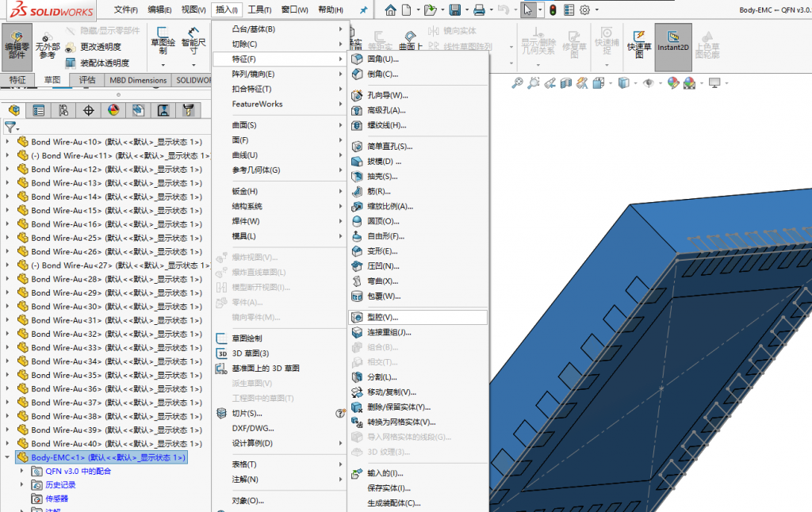812x512 pixels.
Task: Open the PropertyManager icon tab
Action: pos(39,110)
